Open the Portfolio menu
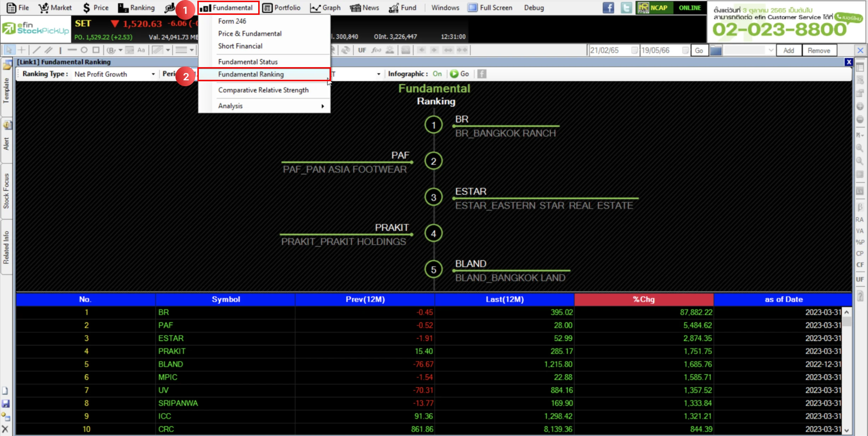Image resolution: width=868 pixels, height=436 pixels. pyautogui.click(x=282, y=8)
